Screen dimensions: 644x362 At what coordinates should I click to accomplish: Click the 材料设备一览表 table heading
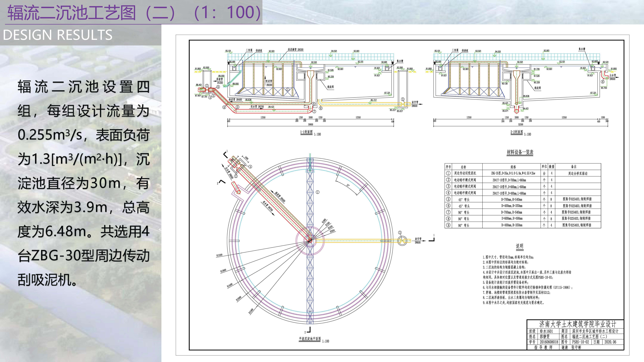tap(520, 152)
